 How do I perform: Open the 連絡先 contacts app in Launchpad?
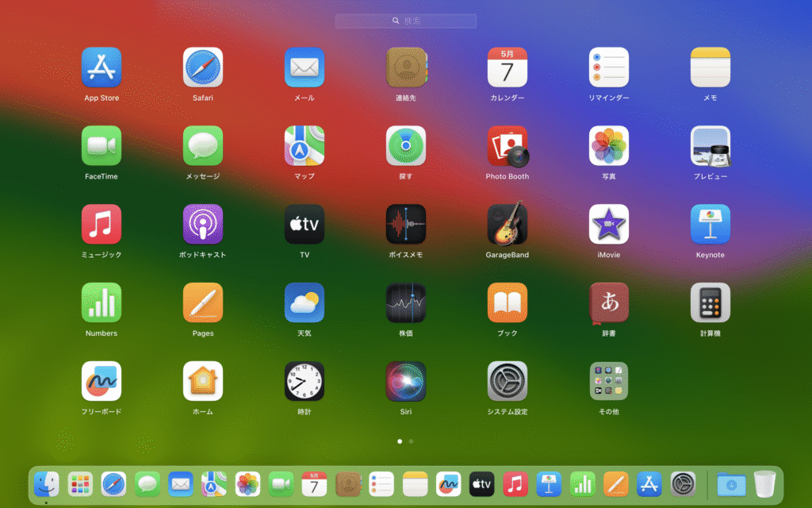pos(406,67)
